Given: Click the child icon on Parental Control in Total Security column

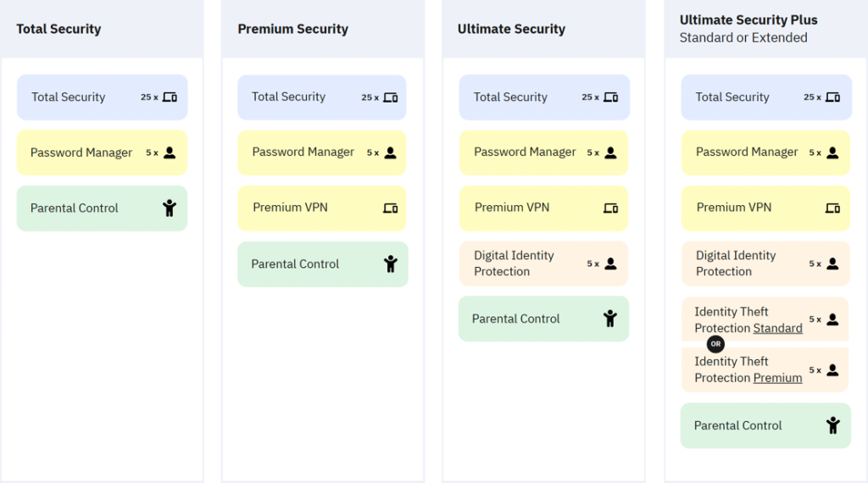Looking at the screenshot, I should pos(170,208).
